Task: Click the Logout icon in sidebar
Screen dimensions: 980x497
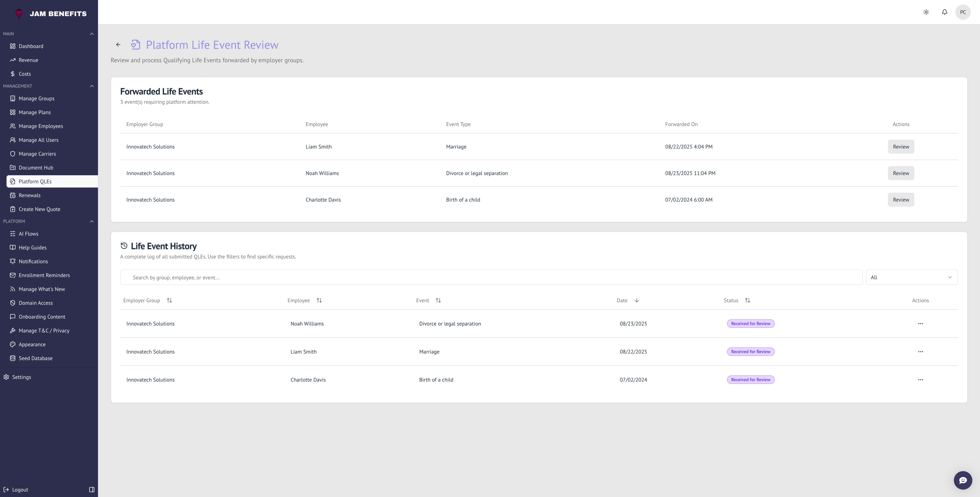Action: (x=6, y=489)
